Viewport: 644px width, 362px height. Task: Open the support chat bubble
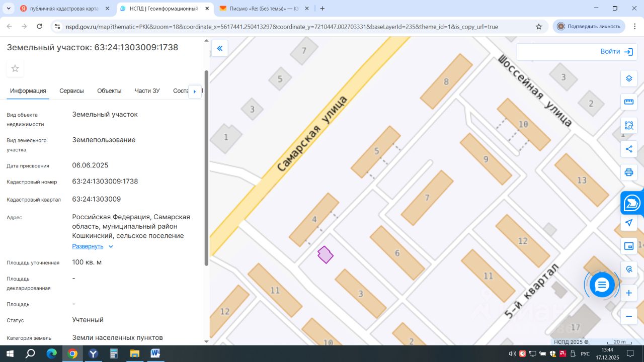602,285
